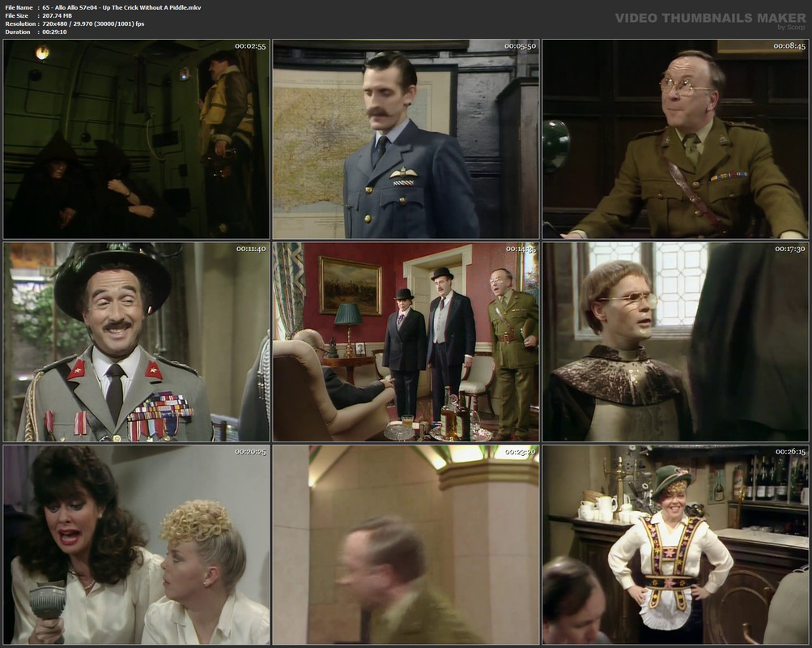Image resolution: width=812 pixels, height=648 pixels.
Task: Open the thumbnail stamped 00:02:55
Action: [x=136, y=139]
